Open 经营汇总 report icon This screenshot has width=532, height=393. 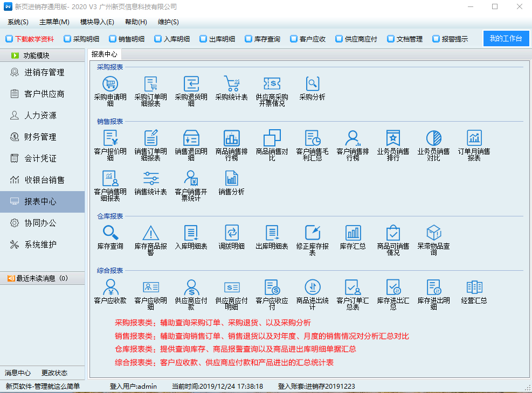click(x=474, y=287)
